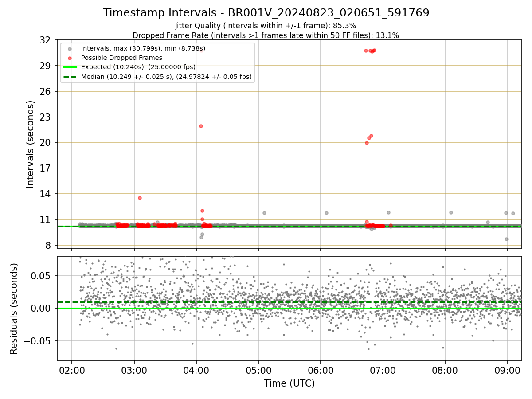Click the x-axis tick label '03:00'

click(134, 371)
